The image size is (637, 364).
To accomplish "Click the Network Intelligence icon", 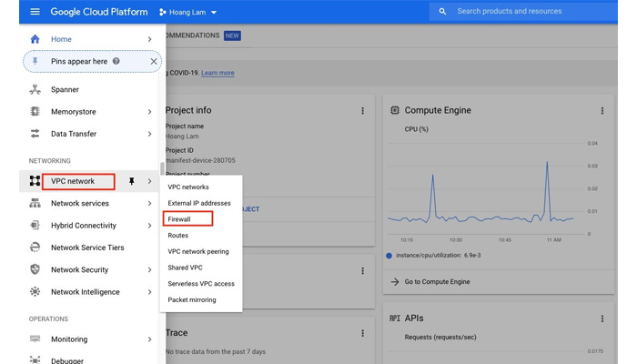I will tap(35, 292).
